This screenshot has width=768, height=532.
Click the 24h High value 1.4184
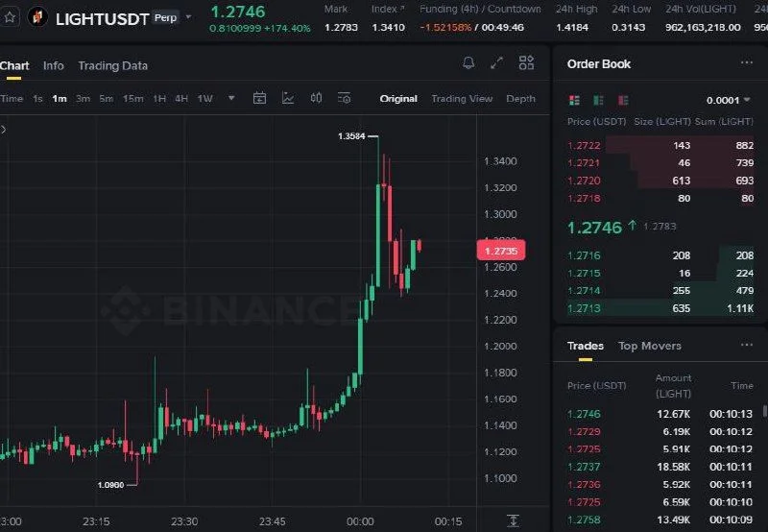pyautogui.click(x=571, y=28)
